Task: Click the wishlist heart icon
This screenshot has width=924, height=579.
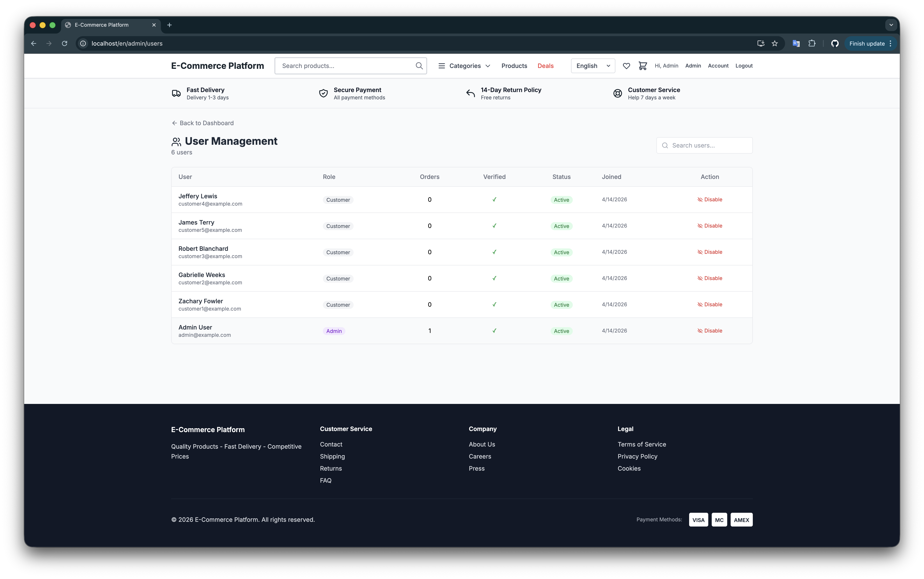Action: (626, 66)
